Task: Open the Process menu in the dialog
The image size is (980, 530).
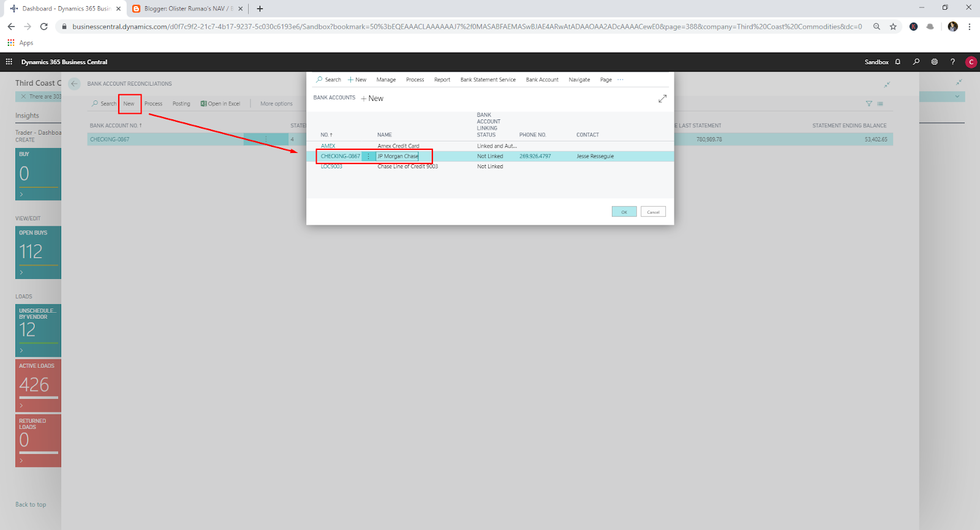Action: 415,80
